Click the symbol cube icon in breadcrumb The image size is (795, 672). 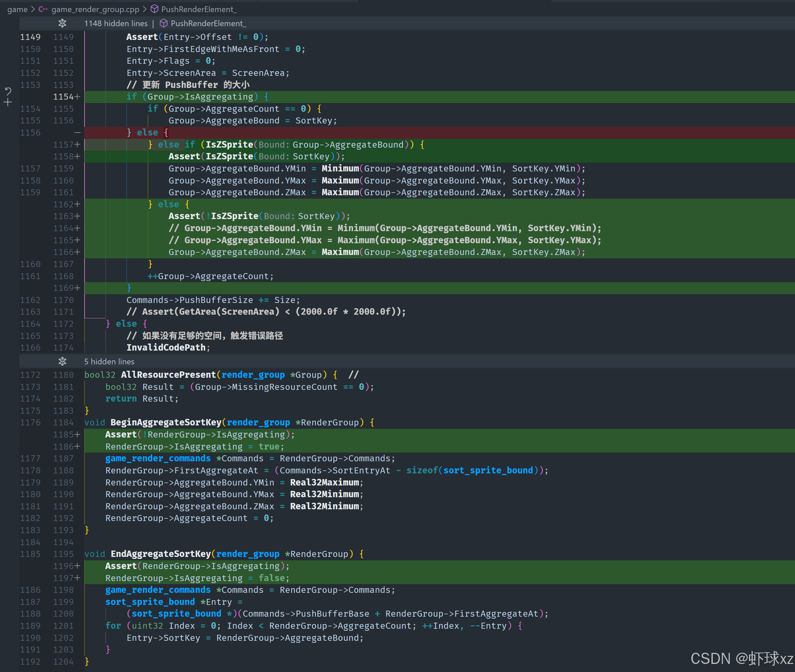tap(154, 9)
